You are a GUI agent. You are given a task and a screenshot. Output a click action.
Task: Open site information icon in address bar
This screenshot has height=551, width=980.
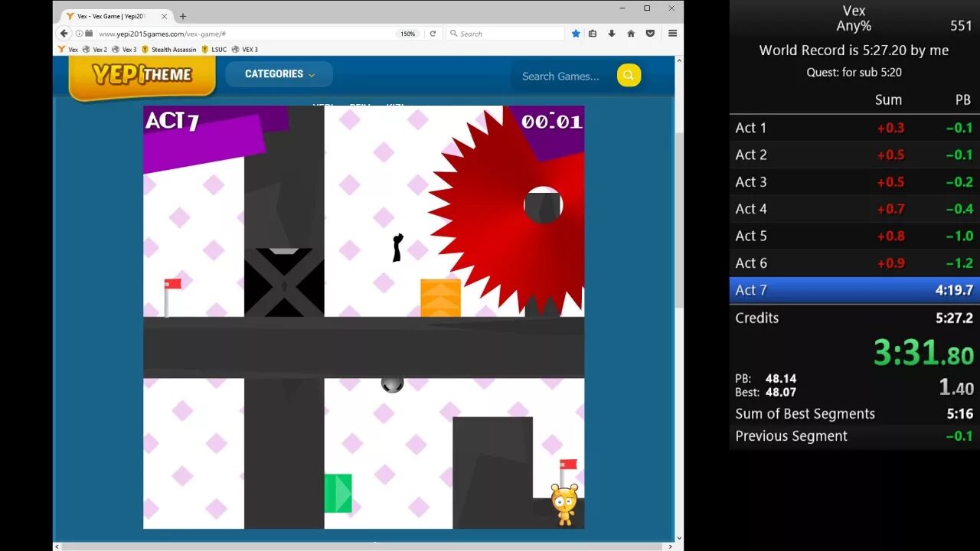79,34
